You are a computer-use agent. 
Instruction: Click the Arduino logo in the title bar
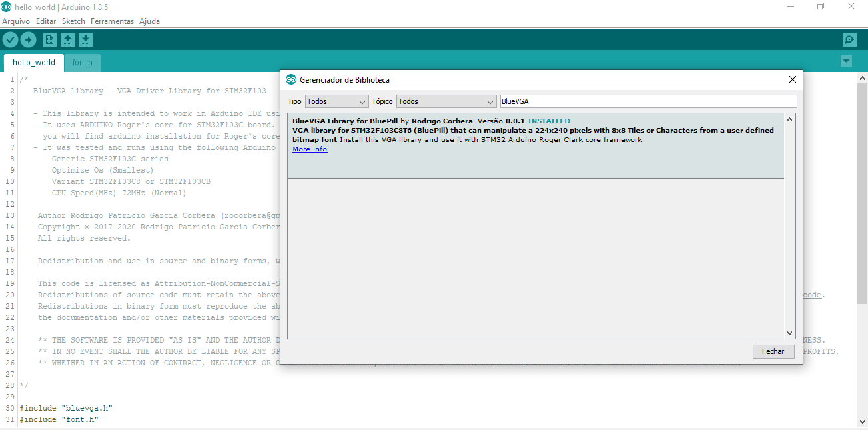click(x=7, y=7)
